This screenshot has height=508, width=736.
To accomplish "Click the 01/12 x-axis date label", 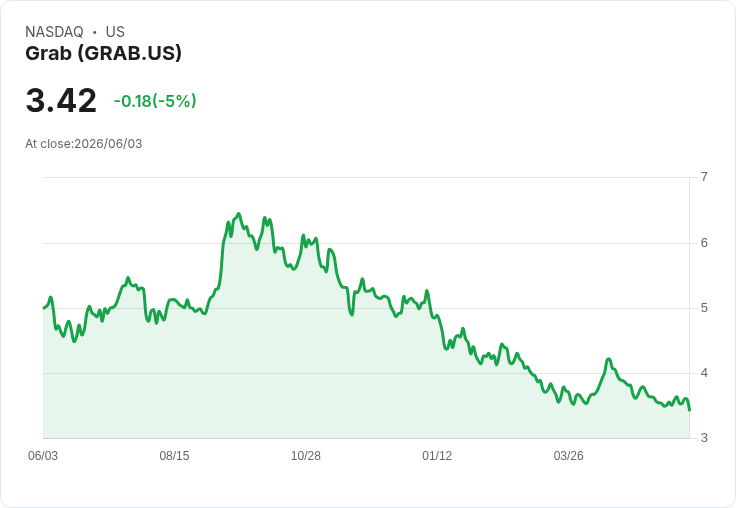I will pyautogui.click(x=437, y=455).
